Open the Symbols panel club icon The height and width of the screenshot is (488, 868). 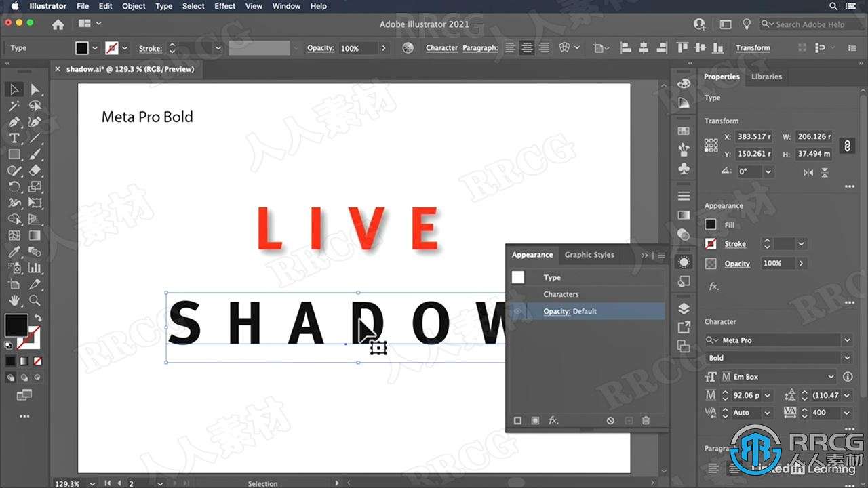(x=684, y=169)
